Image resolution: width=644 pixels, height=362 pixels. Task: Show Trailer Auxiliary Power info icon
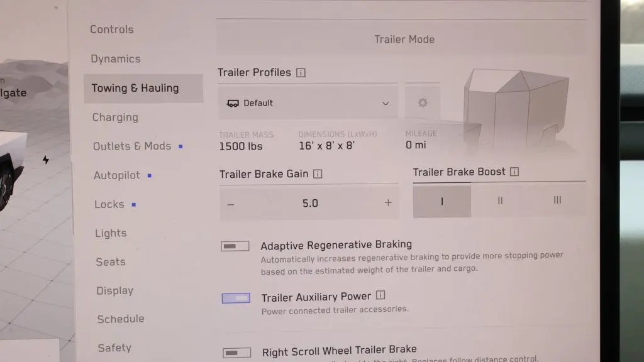pos(380,295)
